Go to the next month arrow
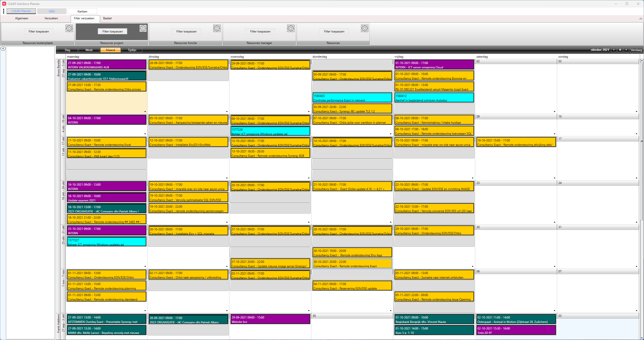This screenshot has height=340, width=644. pos(626,50)
